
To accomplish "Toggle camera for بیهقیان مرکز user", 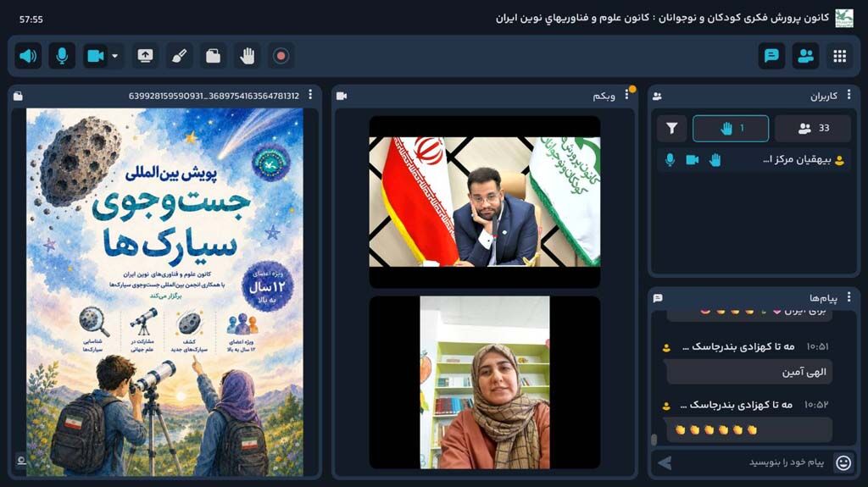I will 692,160.
